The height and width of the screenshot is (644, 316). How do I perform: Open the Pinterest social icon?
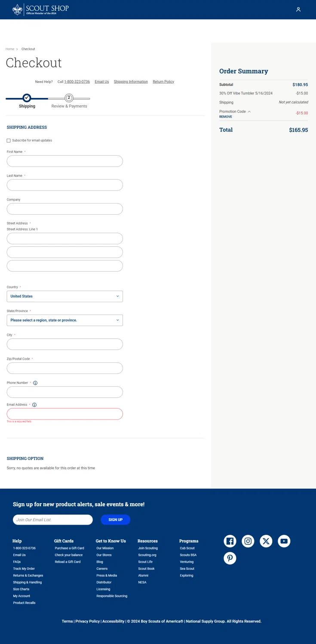point(230,558)
